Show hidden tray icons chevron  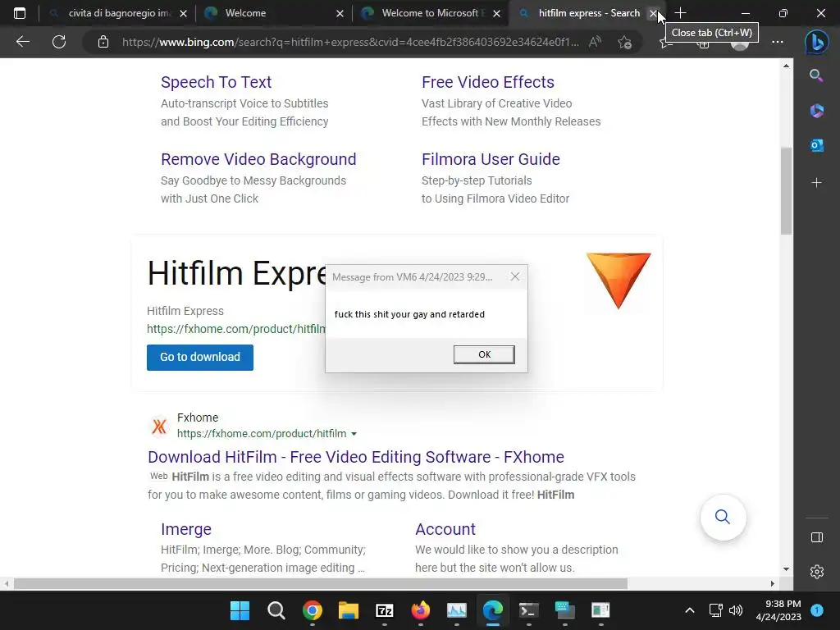pos(690,610)
